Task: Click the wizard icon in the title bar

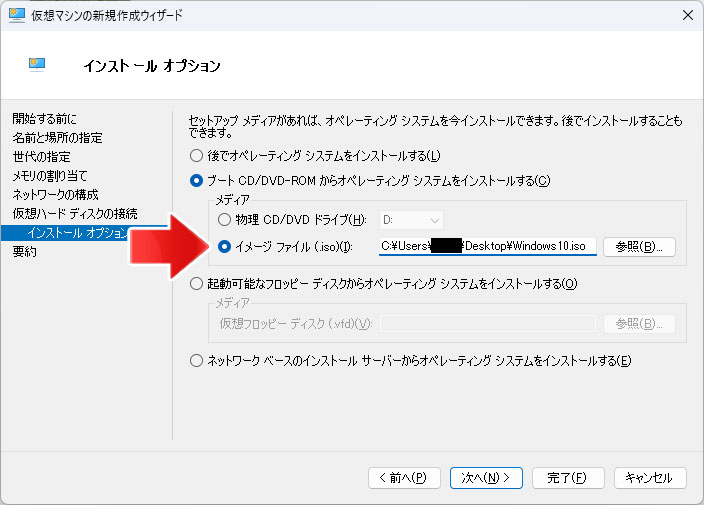Action: click(17, 15)
